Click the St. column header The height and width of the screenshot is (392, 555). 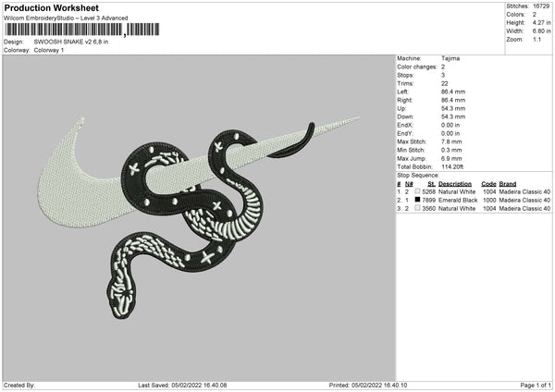pos(431,184)
